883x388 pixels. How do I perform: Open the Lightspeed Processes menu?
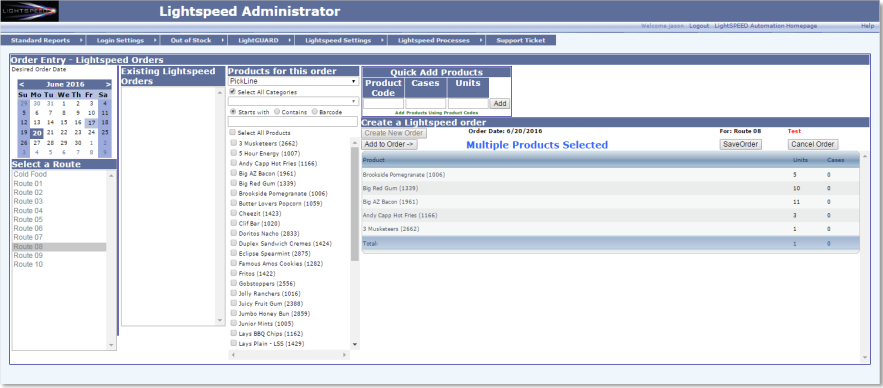pyautogui.click(x=436, y=41)
